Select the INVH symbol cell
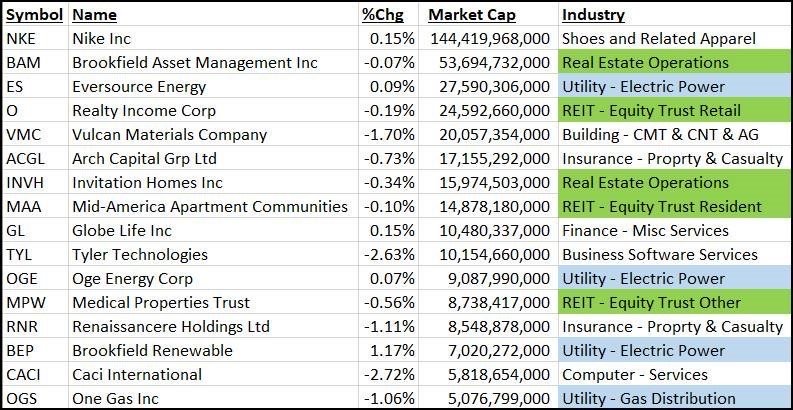Viewport: 793px width, 410px height. pos(24,183)
